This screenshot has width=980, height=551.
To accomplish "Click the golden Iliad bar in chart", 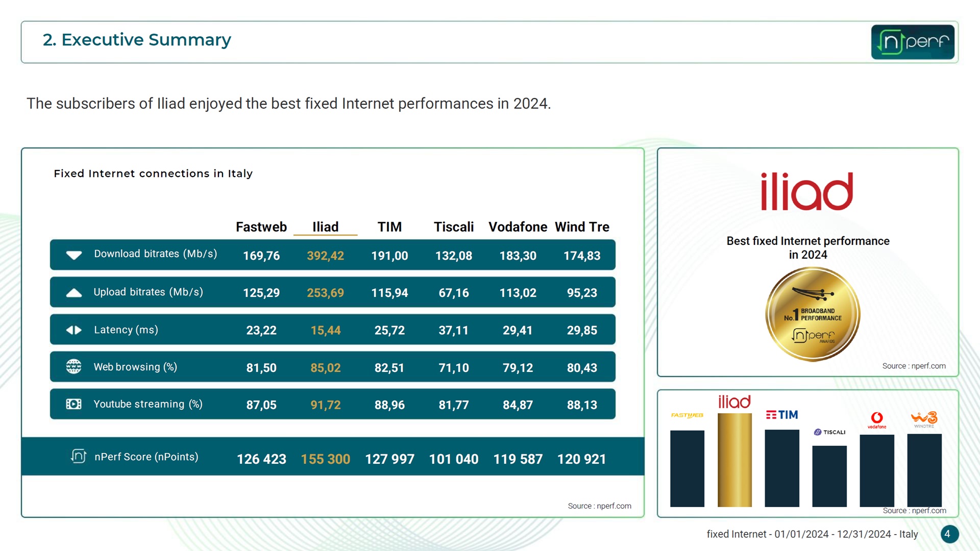I will click(x=734, y=459).
